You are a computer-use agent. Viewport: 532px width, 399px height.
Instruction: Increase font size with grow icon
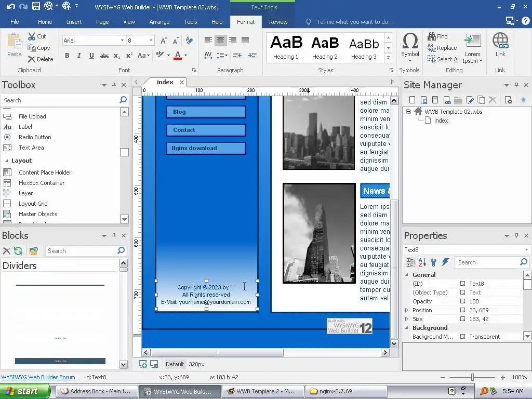click(164, 41)
